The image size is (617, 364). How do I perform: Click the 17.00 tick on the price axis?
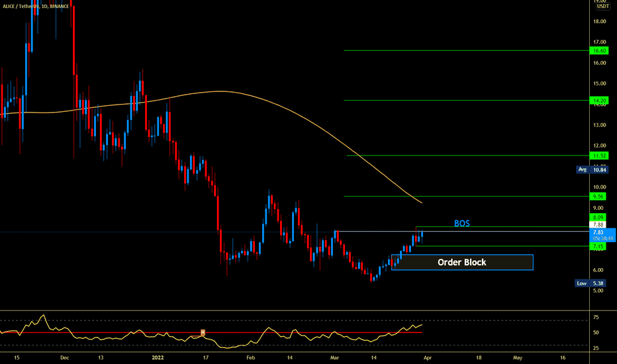600,42
